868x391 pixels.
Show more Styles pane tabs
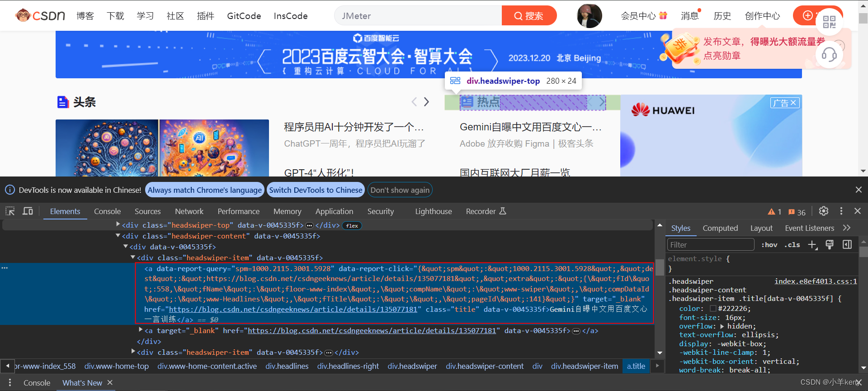point(847,228)
